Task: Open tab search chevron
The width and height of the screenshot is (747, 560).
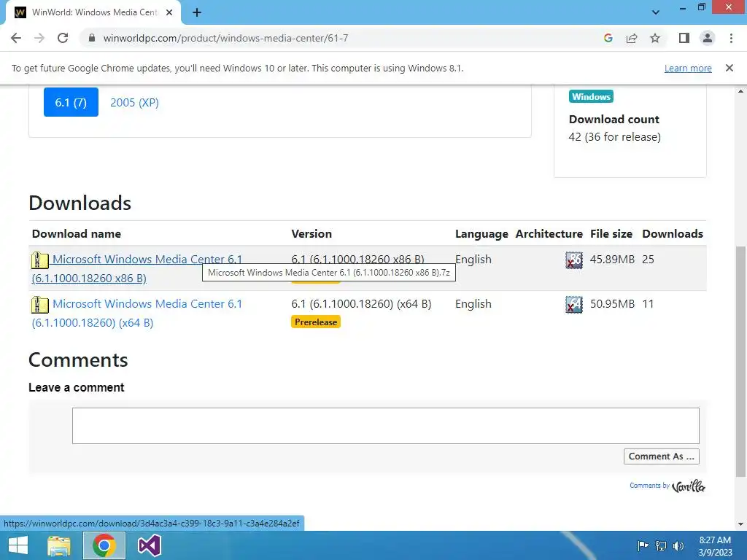Action: pos(656,12)
